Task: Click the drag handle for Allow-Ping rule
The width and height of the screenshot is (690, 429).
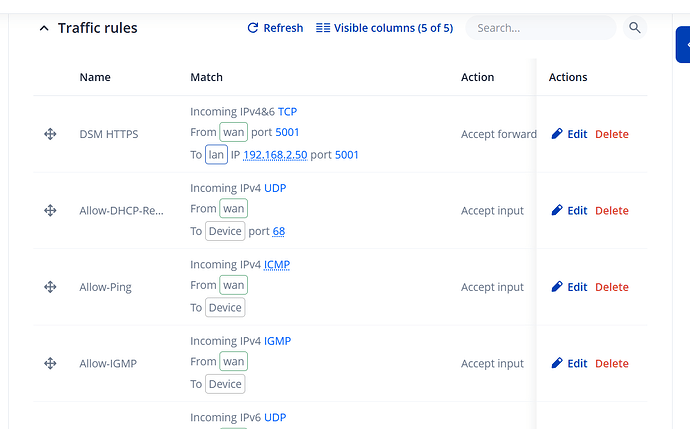Action: pyautogui.click(x=50, y=287)
